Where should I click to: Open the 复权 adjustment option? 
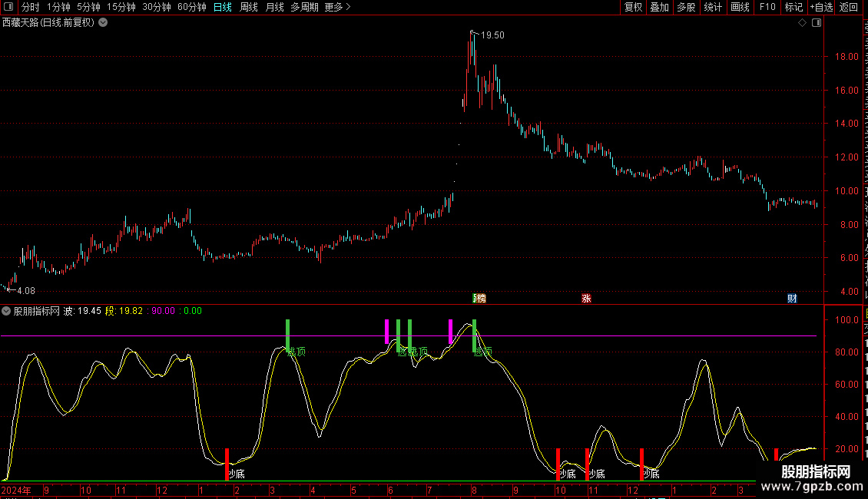point(633,7)
